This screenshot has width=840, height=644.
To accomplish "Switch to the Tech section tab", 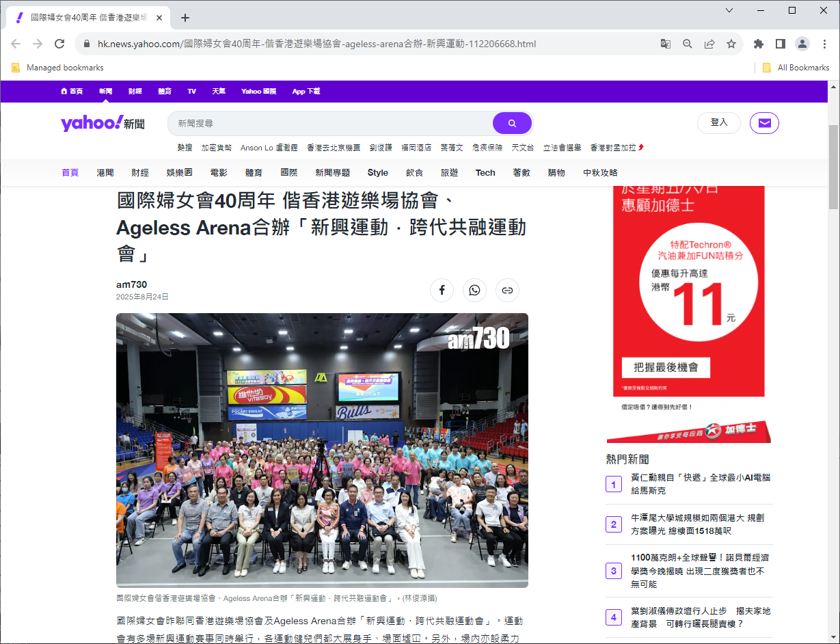I will 485,172.
